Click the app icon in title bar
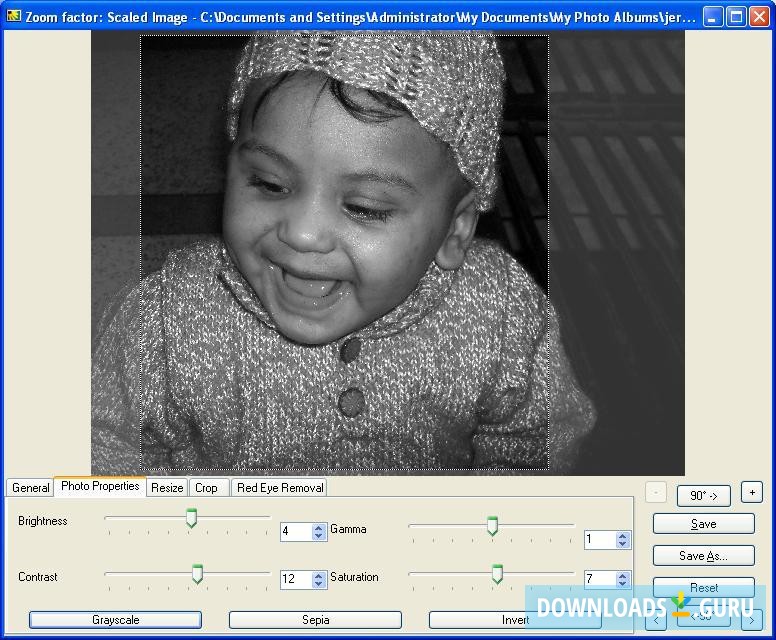The width and height of the screenshot is (776, 640). click(13, 17)
